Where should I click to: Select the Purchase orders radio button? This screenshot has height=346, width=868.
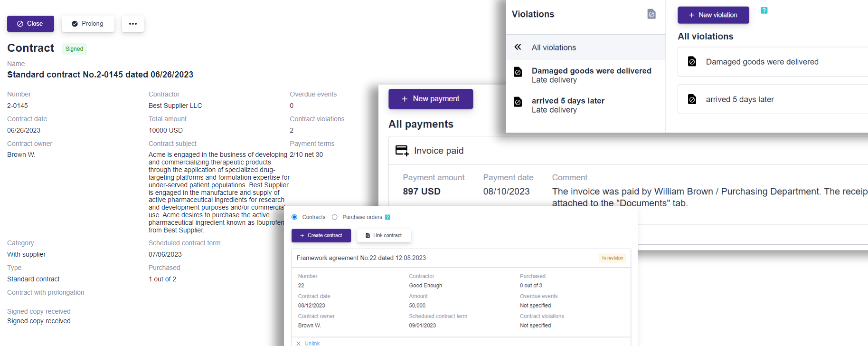pos(334,217)
